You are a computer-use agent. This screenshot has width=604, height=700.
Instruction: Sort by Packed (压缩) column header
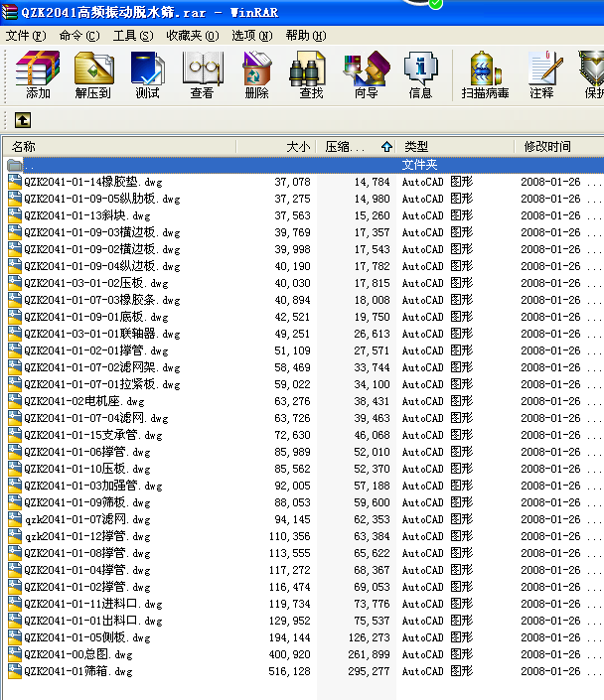click(x=356, y=146)
